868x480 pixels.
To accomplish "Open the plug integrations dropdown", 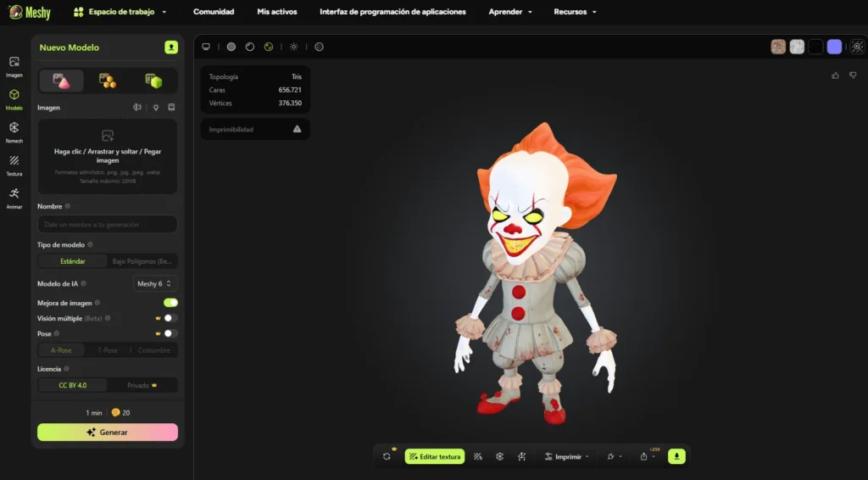I will [x=615, y=457].
